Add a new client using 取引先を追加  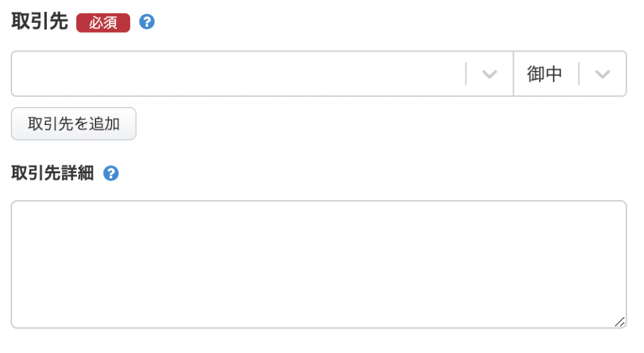73,124
